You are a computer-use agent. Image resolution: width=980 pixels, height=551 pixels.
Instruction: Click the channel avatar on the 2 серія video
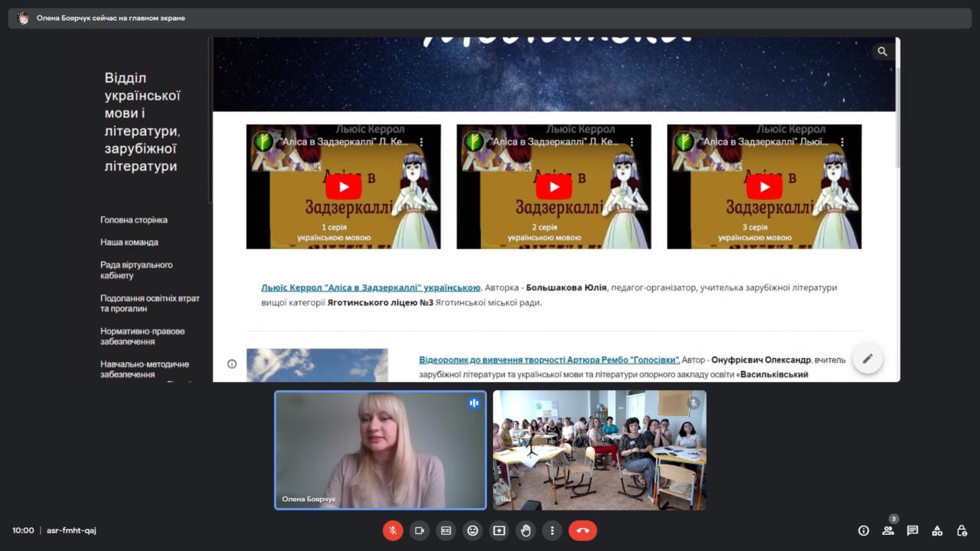click(x=474, y=142)
